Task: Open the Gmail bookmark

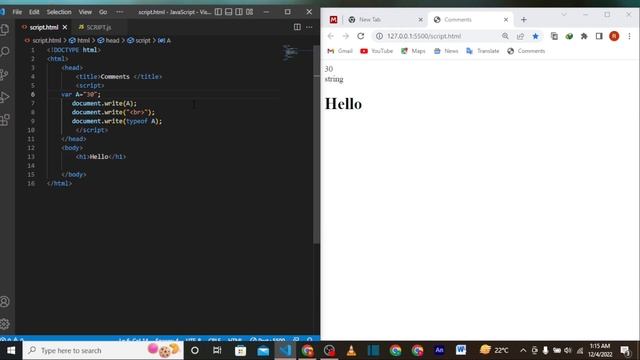Action: [340, 51]
